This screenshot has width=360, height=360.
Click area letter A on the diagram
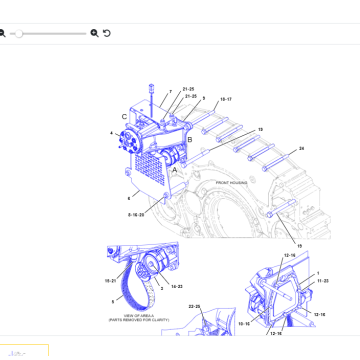click(174, 170)
